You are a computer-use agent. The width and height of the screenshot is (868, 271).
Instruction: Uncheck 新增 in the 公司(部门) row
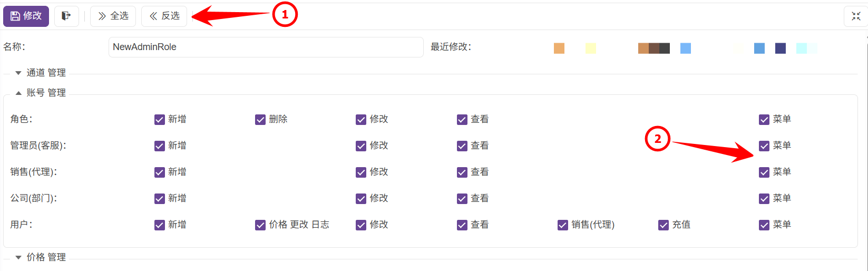(x=160, y=199)
